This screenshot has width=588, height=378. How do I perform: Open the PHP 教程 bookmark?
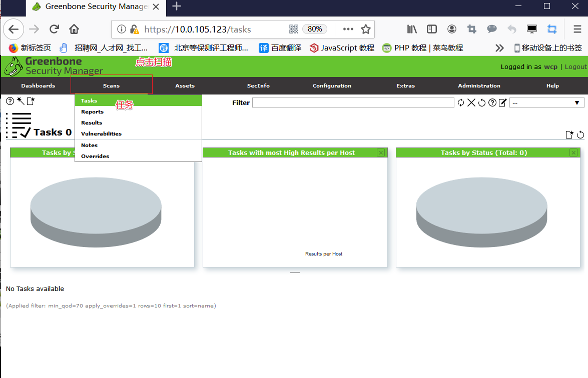422,48
